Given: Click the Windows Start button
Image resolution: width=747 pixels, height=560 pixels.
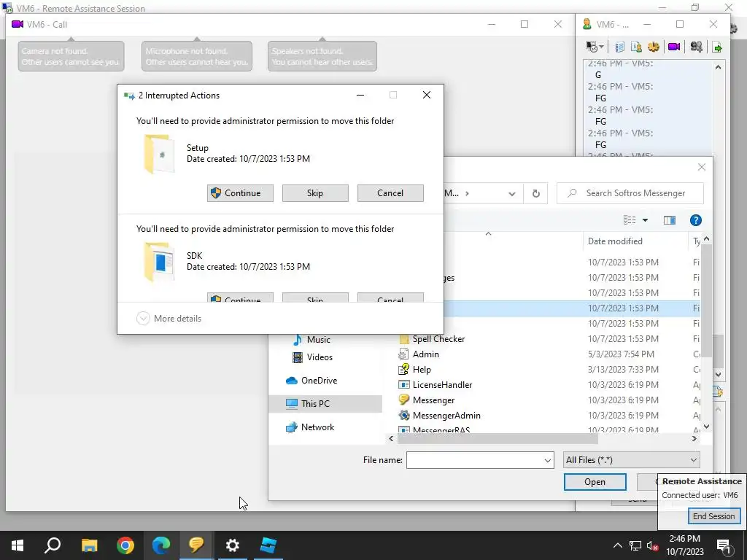Looking at the screenshot, I should (18, 545).
